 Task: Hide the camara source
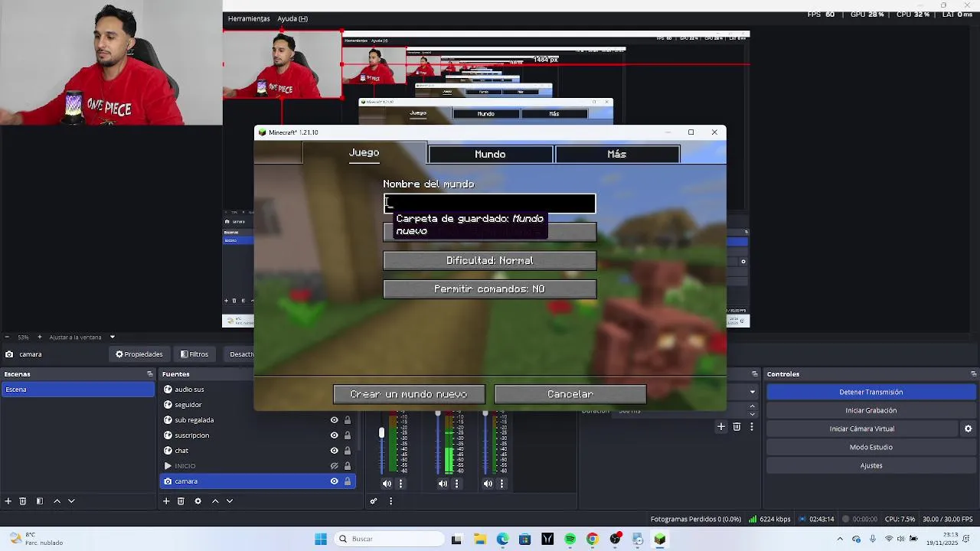(334, 481)
